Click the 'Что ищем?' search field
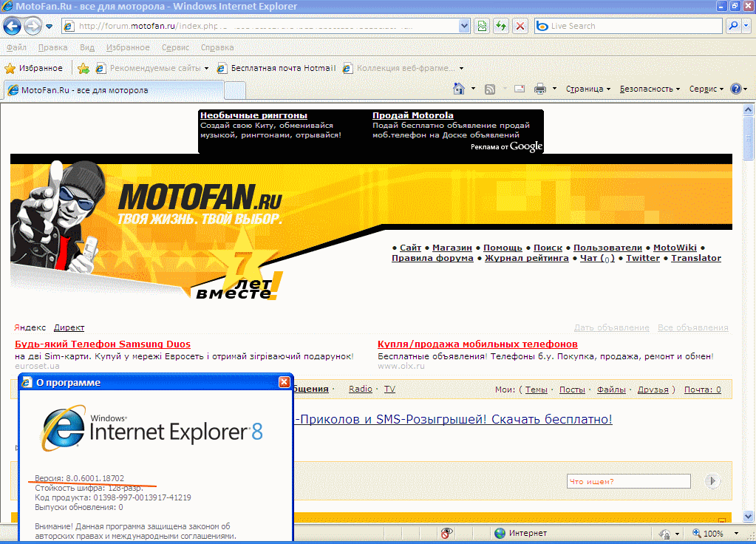The height and width of the screenshot is (544, 756). coord(629,481)
